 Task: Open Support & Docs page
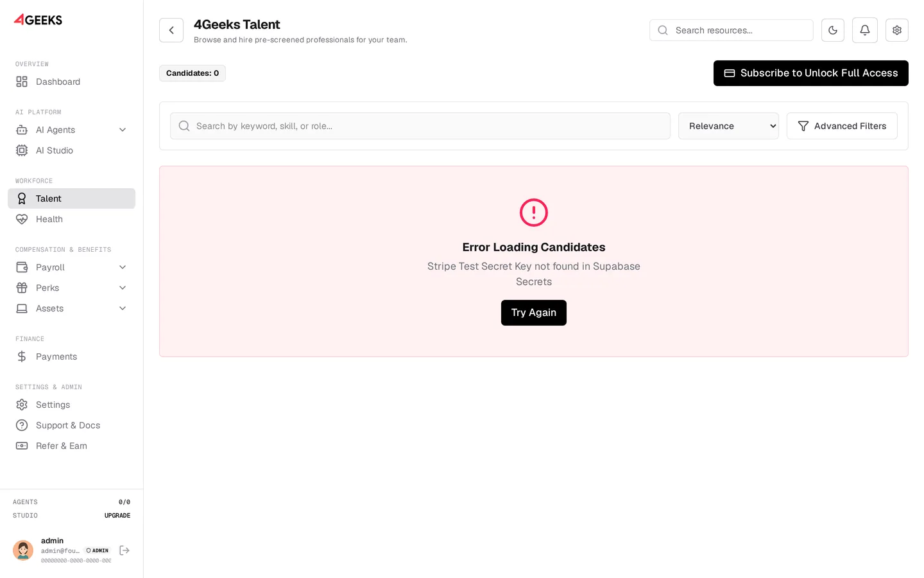tap(71, 425)
